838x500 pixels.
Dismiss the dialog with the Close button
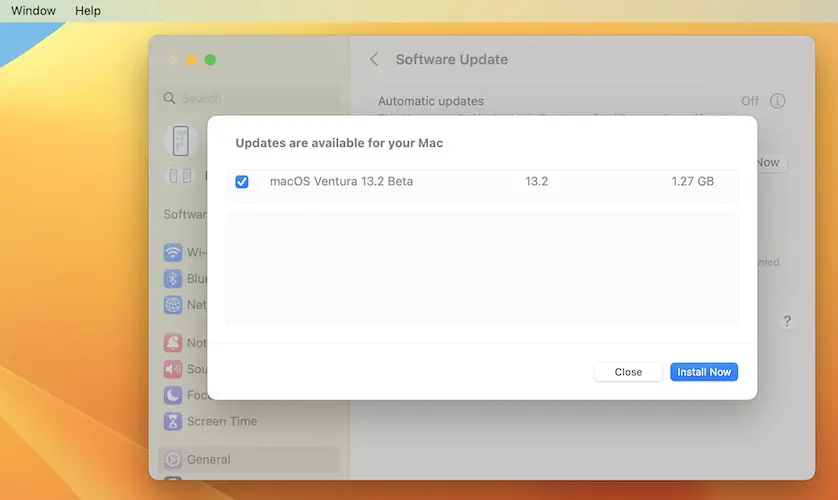click(x=628, y=372)
